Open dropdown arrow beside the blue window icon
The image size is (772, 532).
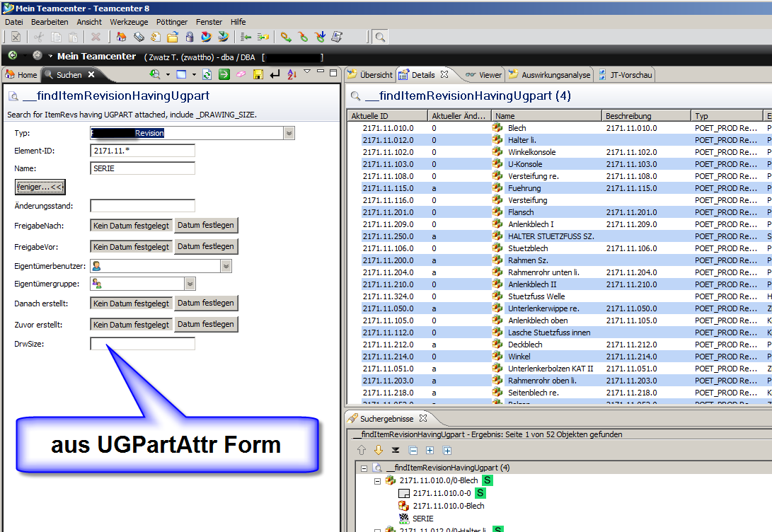tap(194, 75)
